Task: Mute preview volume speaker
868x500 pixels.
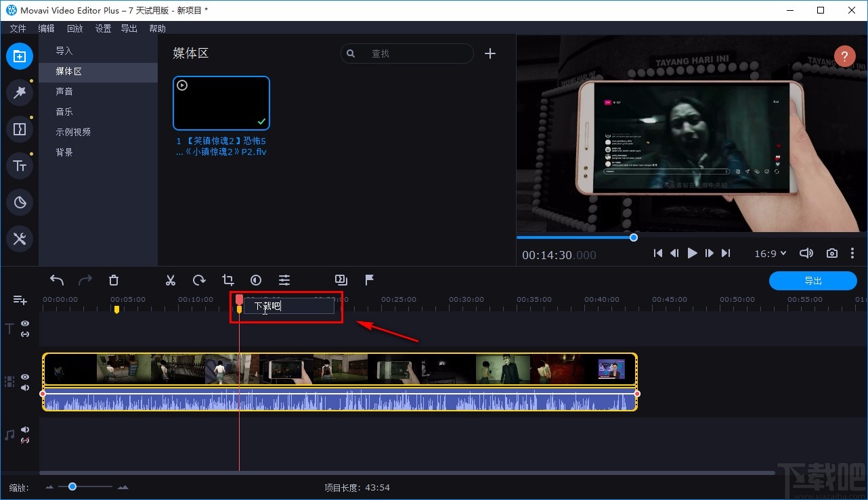Action: coord(806,253)
